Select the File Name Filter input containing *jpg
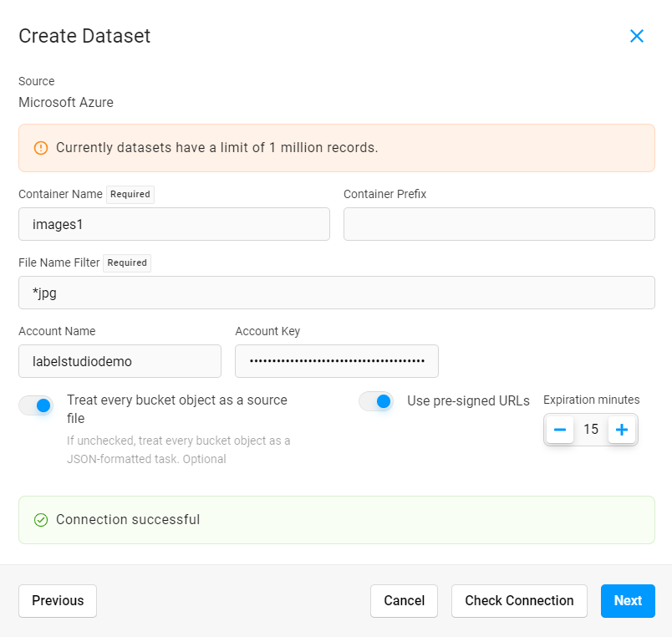672x637 pixels. point(336,293)
